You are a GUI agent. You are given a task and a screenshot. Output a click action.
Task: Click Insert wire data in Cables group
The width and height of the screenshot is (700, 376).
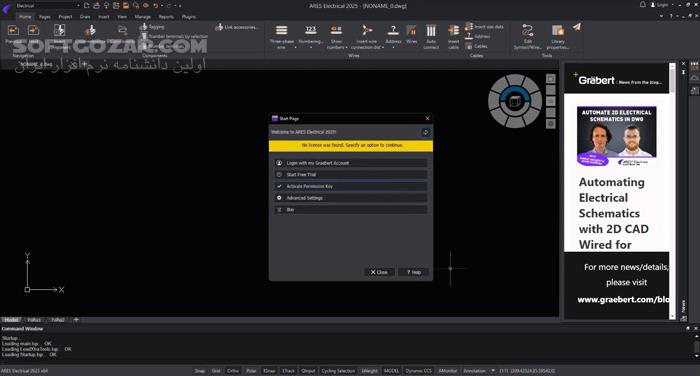pos(484,27)
